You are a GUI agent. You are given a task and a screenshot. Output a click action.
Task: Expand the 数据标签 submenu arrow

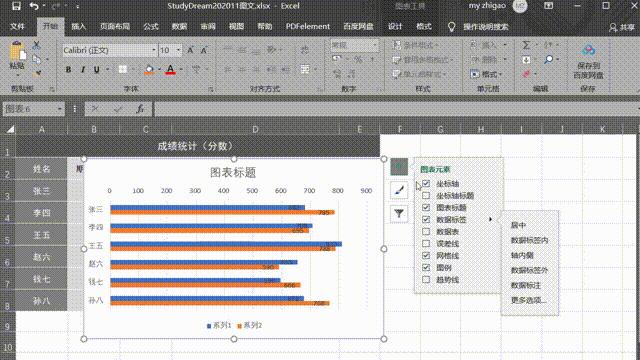[x=490, y=220]
